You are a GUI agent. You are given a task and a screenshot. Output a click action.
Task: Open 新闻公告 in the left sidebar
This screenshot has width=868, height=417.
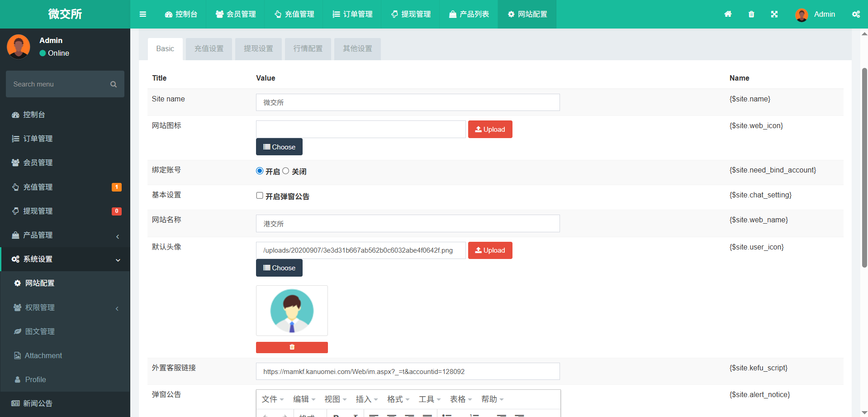(65, 403)
